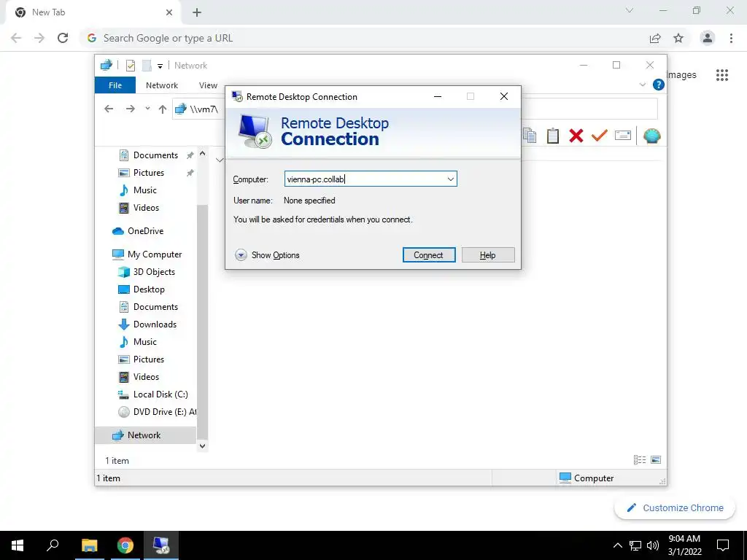Click the copy icon in explorer toolbar
The height and width of the screenshot is (560, 747).
530,136
